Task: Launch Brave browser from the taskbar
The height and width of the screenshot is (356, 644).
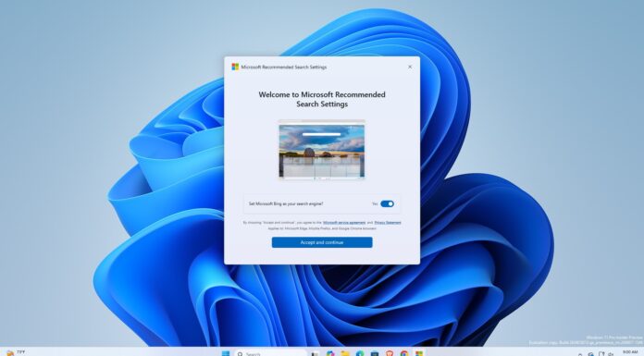Action: 390,353
